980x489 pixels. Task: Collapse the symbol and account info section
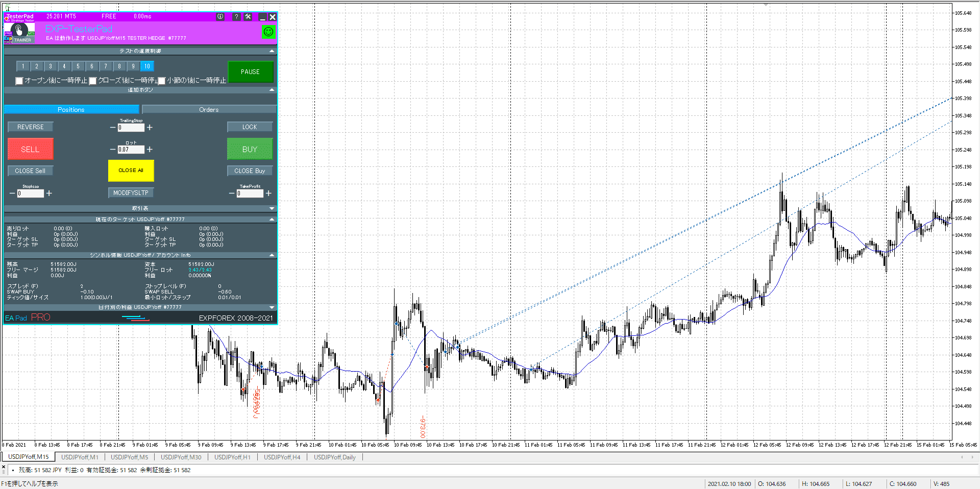pyautogui.click(x=272, y=255)
